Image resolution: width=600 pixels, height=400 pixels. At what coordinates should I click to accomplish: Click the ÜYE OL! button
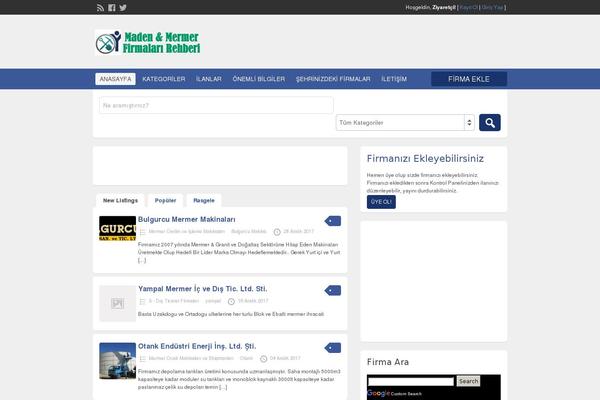click(x=381, y=202)
